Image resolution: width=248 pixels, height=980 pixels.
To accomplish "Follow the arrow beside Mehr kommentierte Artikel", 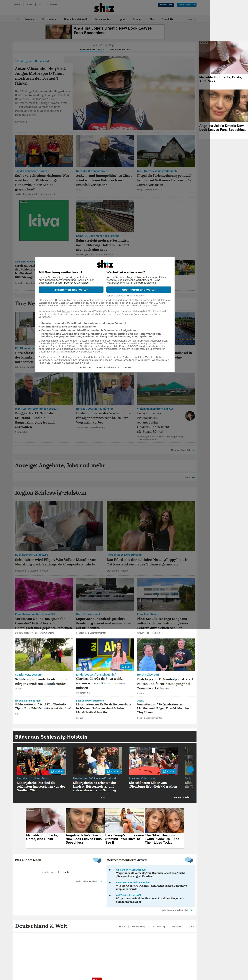I will coord(191,910).
